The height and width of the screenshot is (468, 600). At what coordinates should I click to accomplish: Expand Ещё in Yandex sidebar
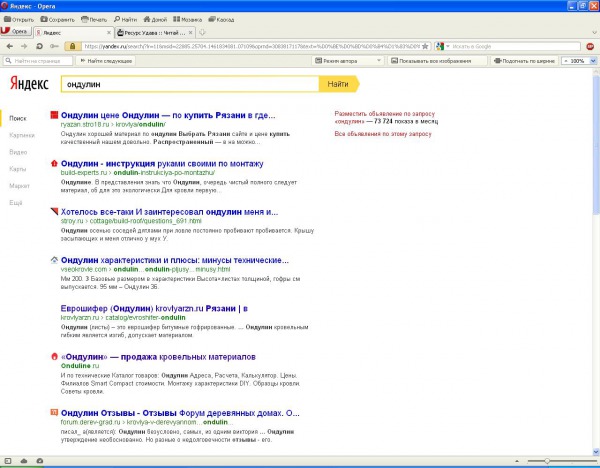click(x=16, y=202)
